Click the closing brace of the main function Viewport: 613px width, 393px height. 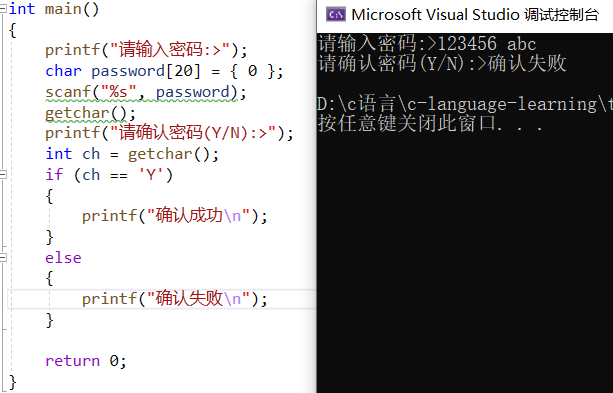13,382
